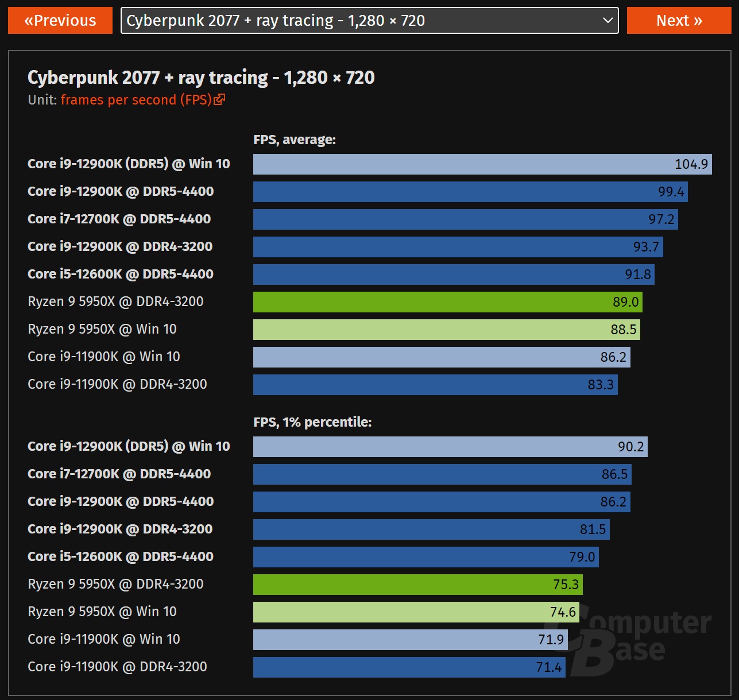
Task: Click average label 'Core i9-12900K (DDR5) @ Win 10'
Action: [x=129, y=164]
